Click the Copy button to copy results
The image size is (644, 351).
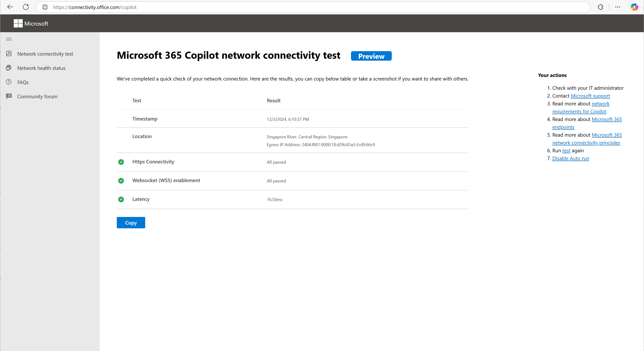tap(131, 223)
